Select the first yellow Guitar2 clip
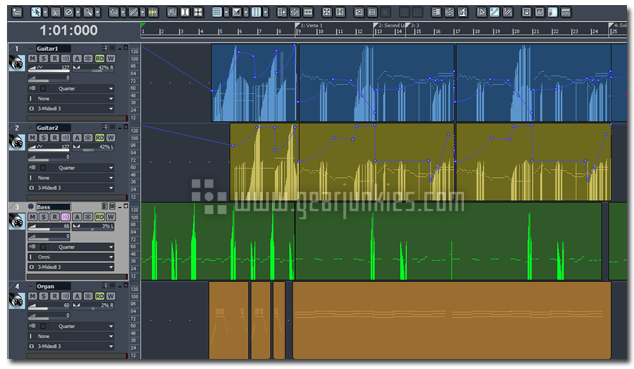Screen dimensions: 634x369 [264, 162]
